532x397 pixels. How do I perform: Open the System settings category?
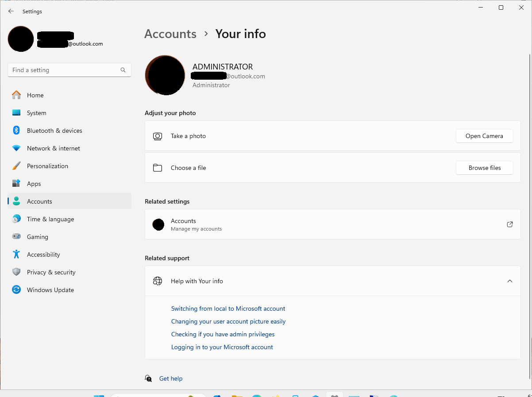(69, 113)
